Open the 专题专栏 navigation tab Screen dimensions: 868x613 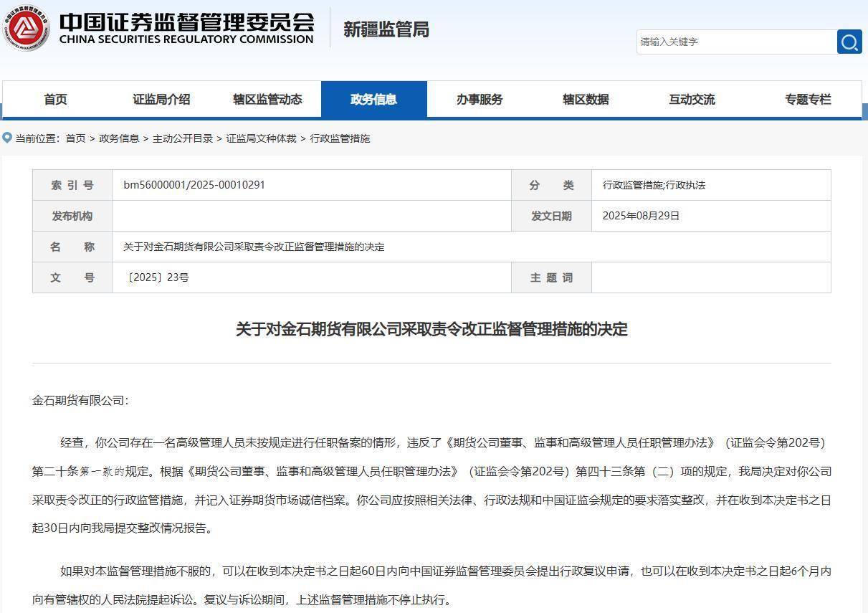pos(808,100)
